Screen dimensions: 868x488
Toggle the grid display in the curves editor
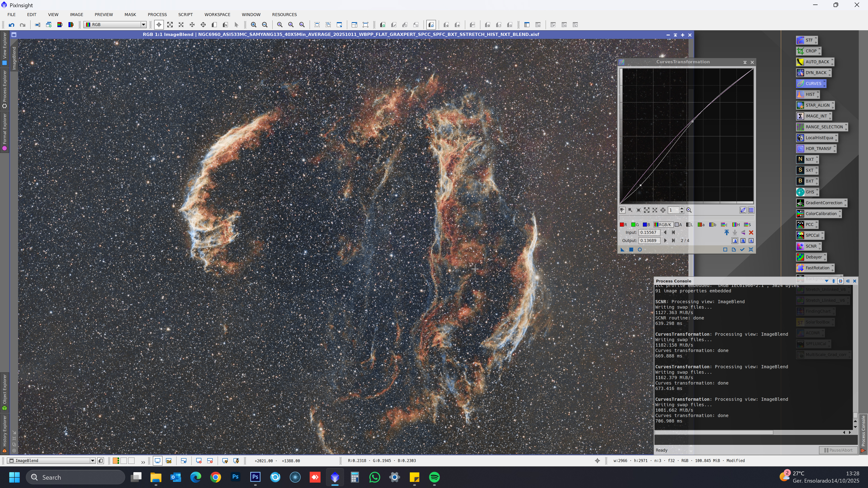pyautogui.click(x=751, y=210)
